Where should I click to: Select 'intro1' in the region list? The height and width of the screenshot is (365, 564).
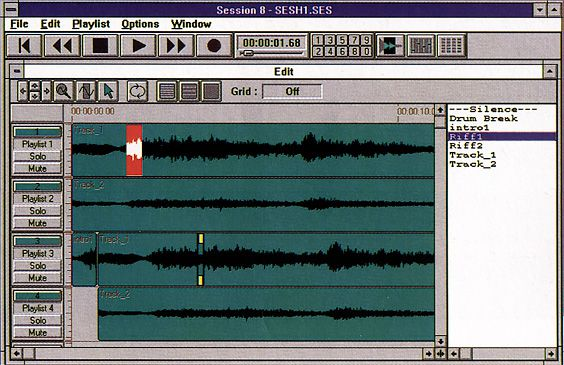point(502,127)
